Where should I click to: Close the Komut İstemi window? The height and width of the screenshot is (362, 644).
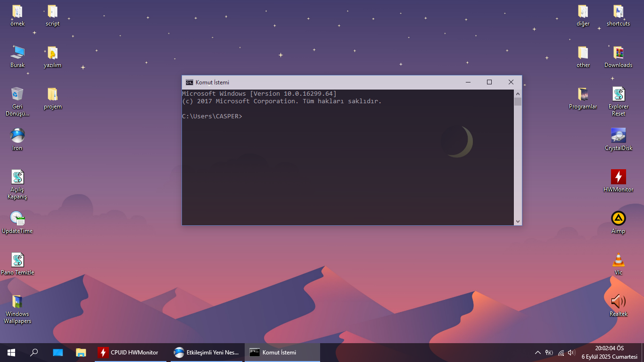[x=511, y=82]
